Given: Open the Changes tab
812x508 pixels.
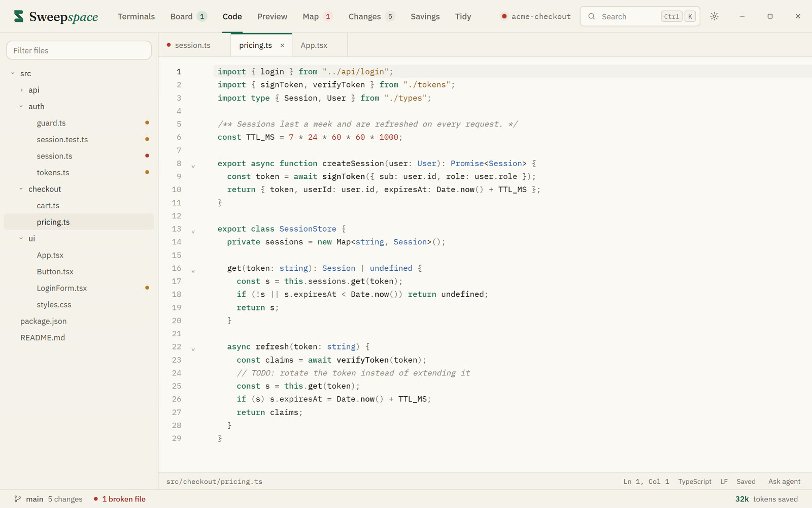Looking at the screenshot, I should [x=371, y=16].
